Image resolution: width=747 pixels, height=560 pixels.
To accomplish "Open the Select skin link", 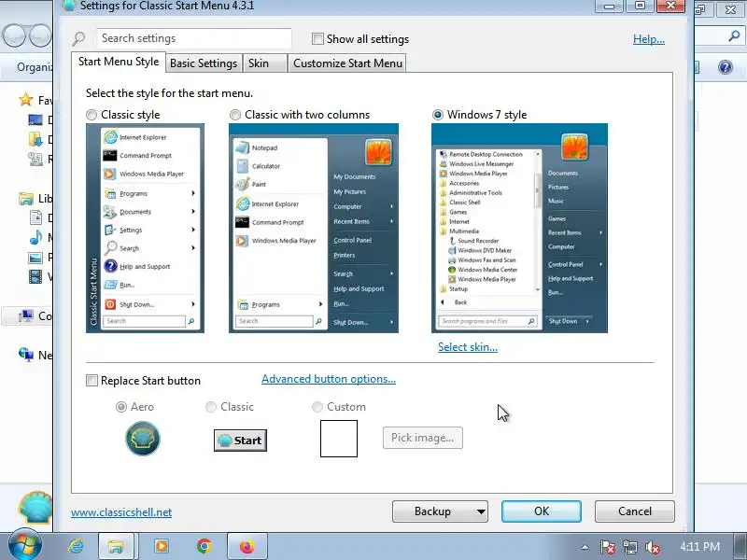I will coord(468,347).
